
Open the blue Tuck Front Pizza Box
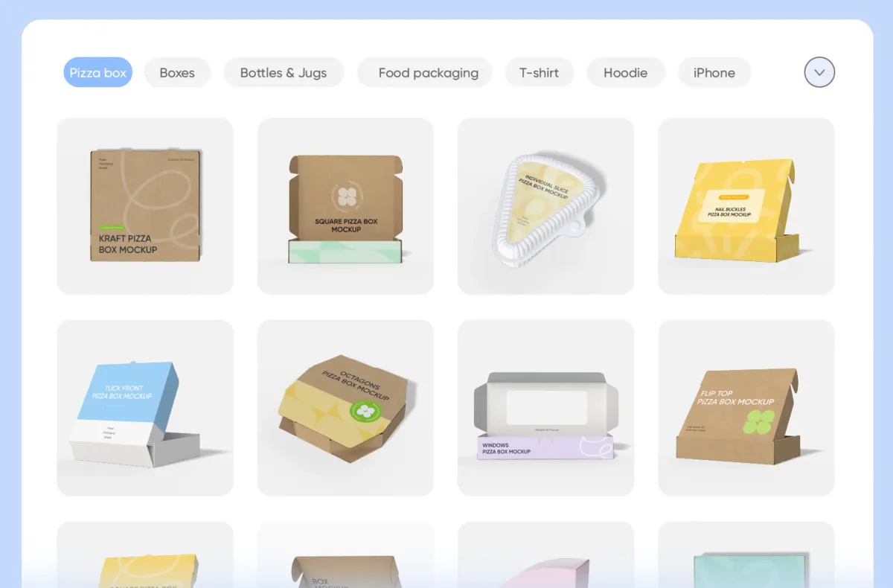click(145, 408)
